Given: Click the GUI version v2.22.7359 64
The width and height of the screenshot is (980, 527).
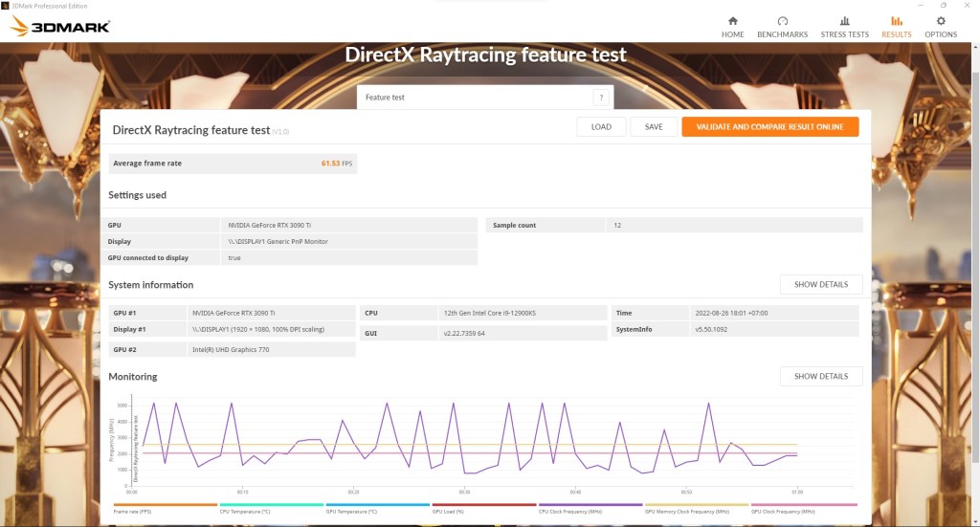Looking at the screenshot, I should pos(523,333).
